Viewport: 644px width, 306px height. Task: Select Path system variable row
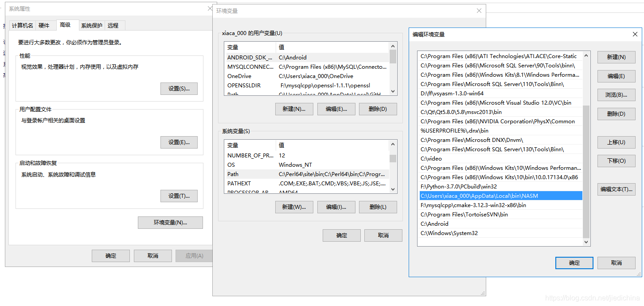tap(308, 174)
